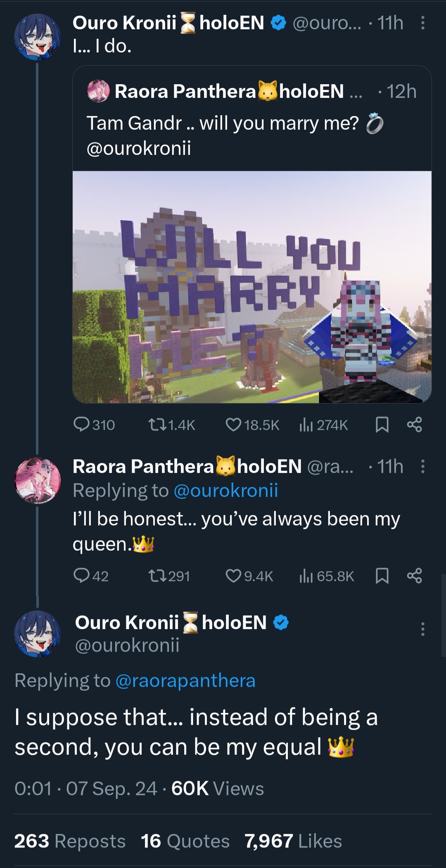View the 263 Reposts list
This screenshot has width=446, height=868.
(x=70, y=841)
